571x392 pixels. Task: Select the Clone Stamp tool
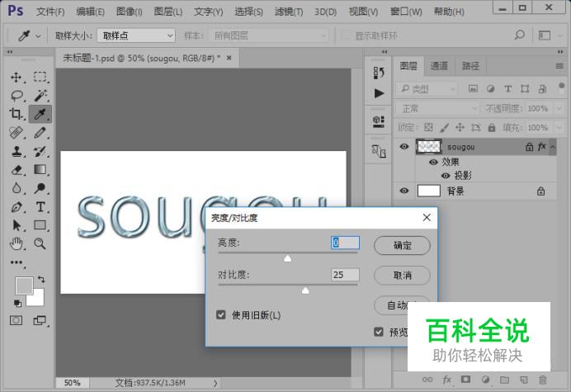[16, 151]
